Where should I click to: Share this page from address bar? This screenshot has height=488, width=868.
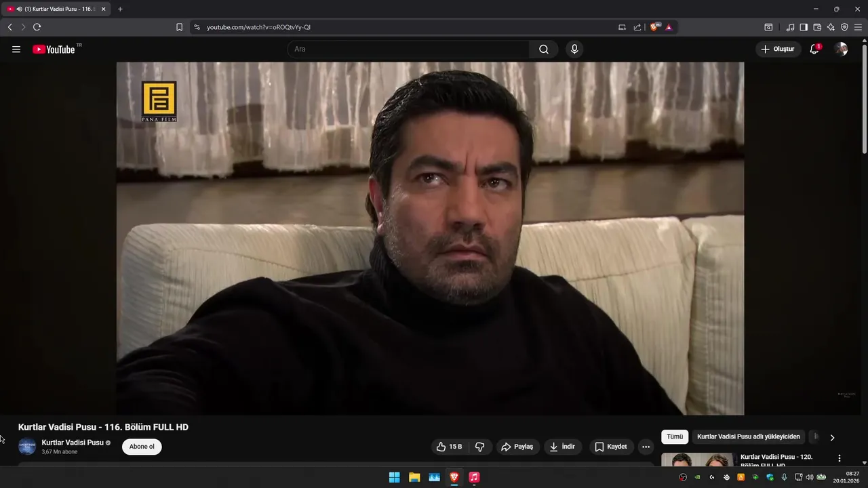click(x=637, y=27)
